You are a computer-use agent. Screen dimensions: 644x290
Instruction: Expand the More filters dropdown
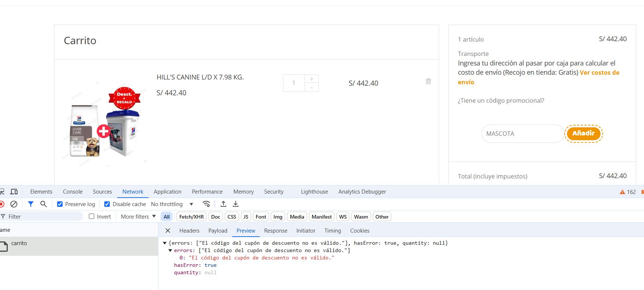pos(138,217)
